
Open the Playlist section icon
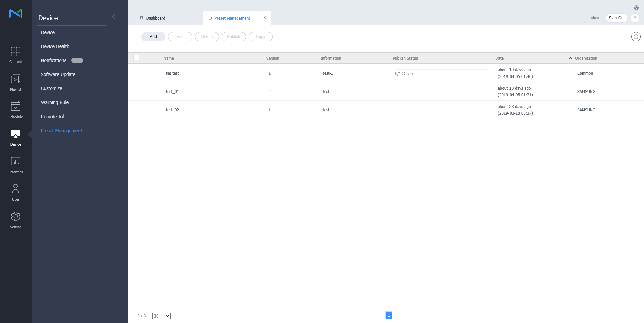(x=16, y=80)
